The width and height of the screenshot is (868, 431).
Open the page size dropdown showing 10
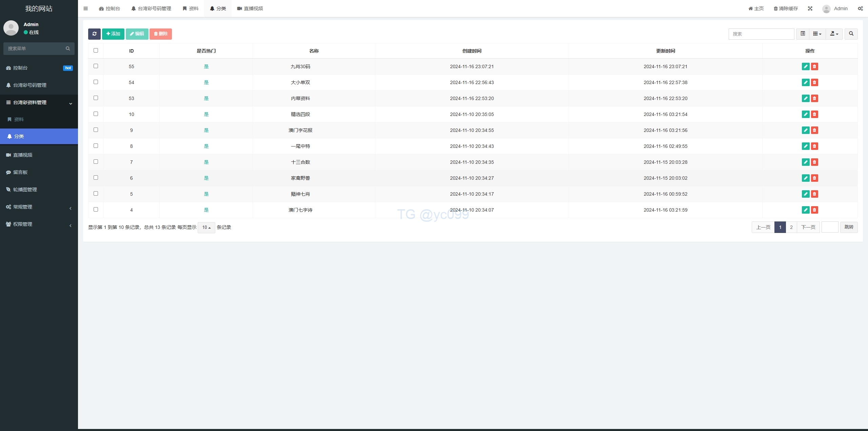point(206,228)
